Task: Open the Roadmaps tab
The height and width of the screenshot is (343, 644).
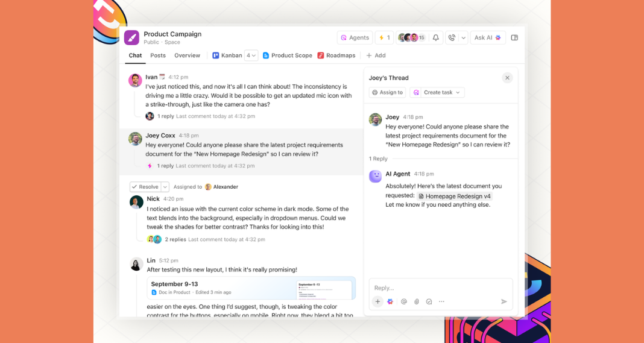Action: point(336,55)
